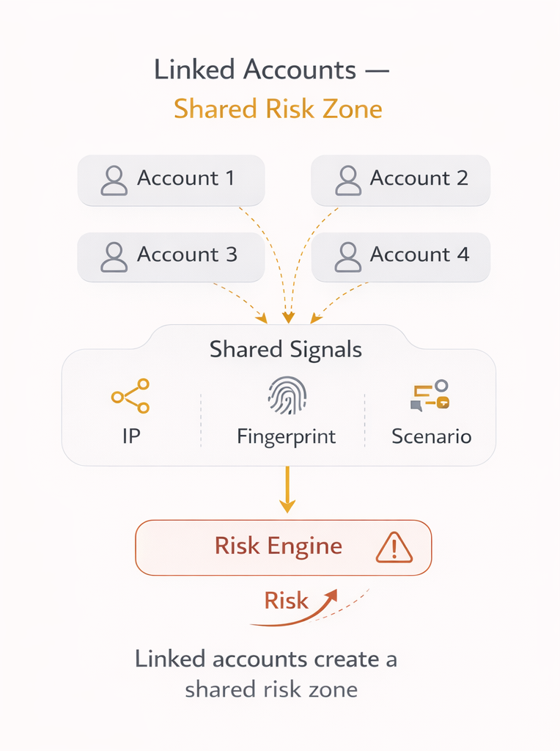Click the person icon beside Account 4

[x=347, y=257]
